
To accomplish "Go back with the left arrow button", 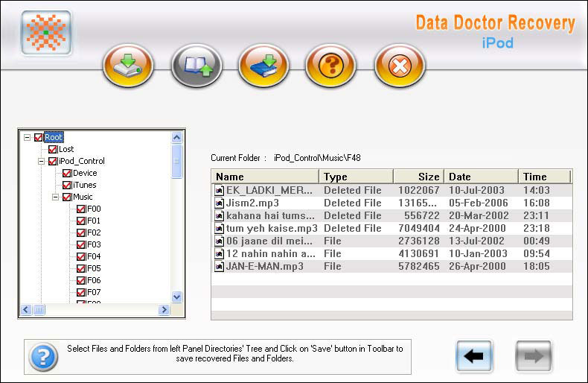I will (474, 355).
